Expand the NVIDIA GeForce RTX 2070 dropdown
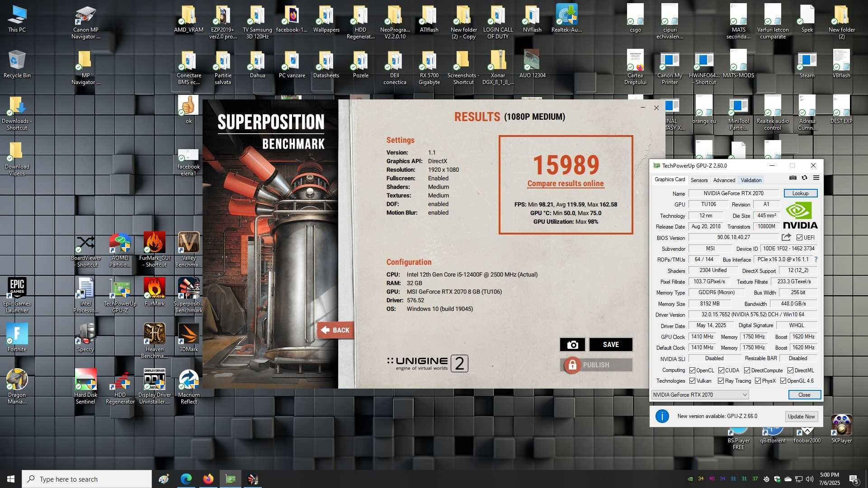Screen dimensions: 868x488 tap(700, 395)
